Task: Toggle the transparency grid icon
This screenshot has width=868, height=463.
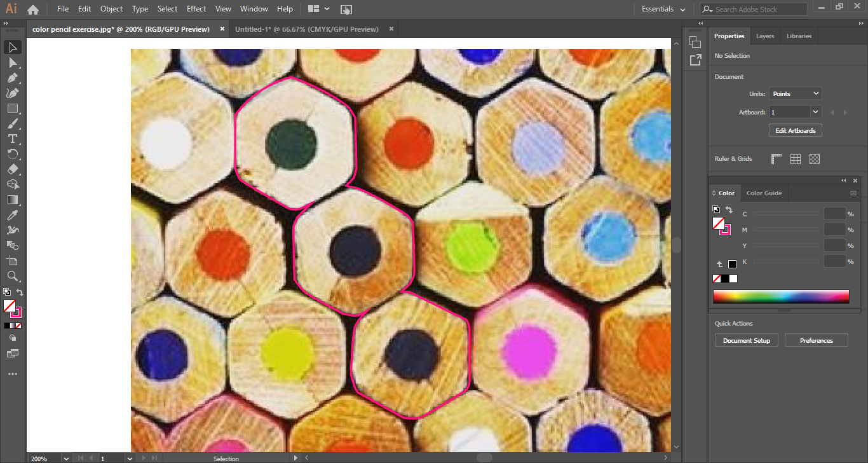Action: pos(815,159)
